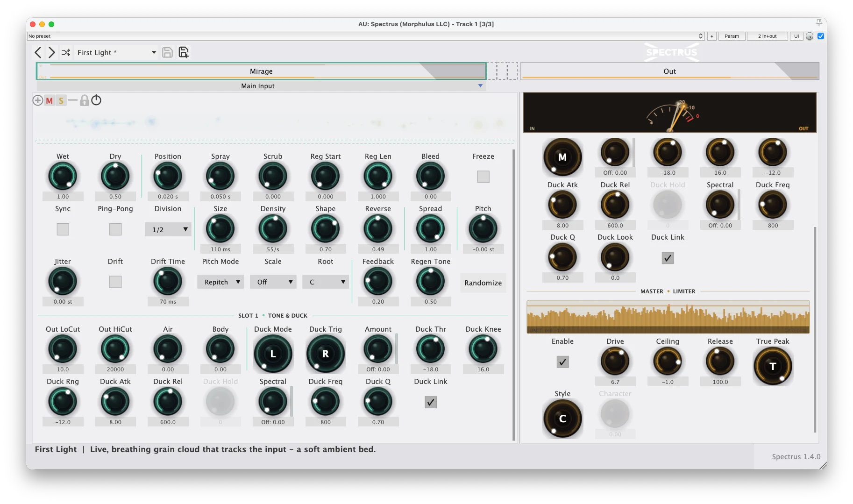Toggle the plugin enabled blue checkbox
The image size is (853, 504).
(x=821, y=36)
